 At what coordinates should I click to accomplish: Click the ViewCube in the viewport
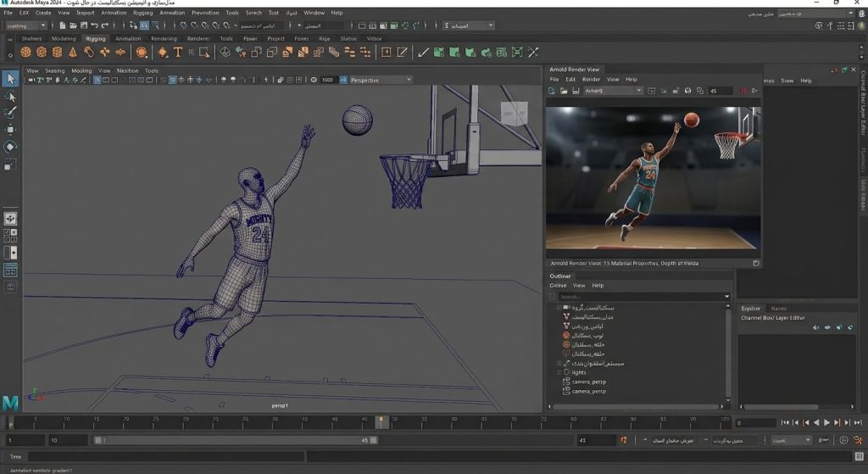point(514,114)
